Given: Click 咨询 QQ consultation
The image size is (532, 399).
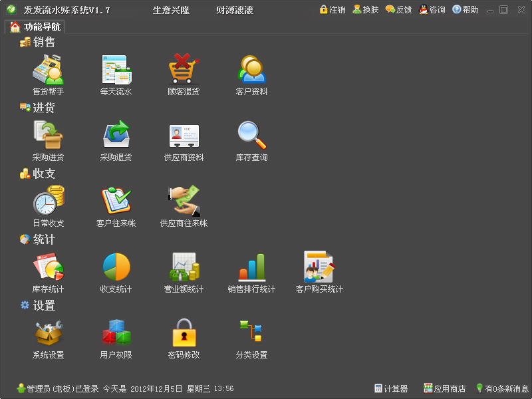Looking at the screenshot, I should [x=432, y=9].
